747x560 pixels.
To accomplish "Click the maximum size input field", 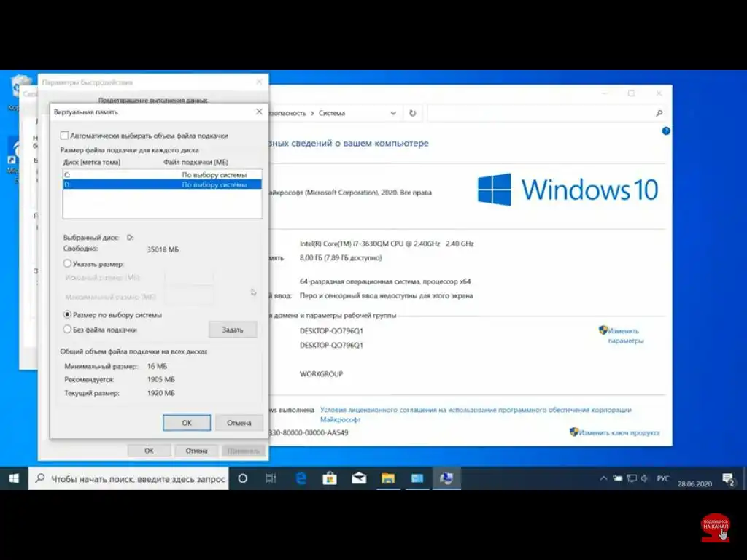I will point(189,297).
